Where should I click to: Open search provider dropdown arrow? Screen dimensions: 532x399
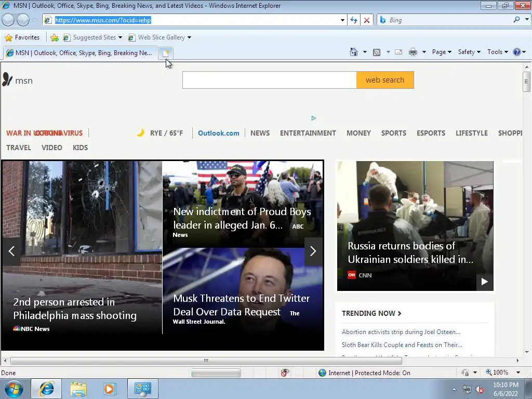point(527,20)
